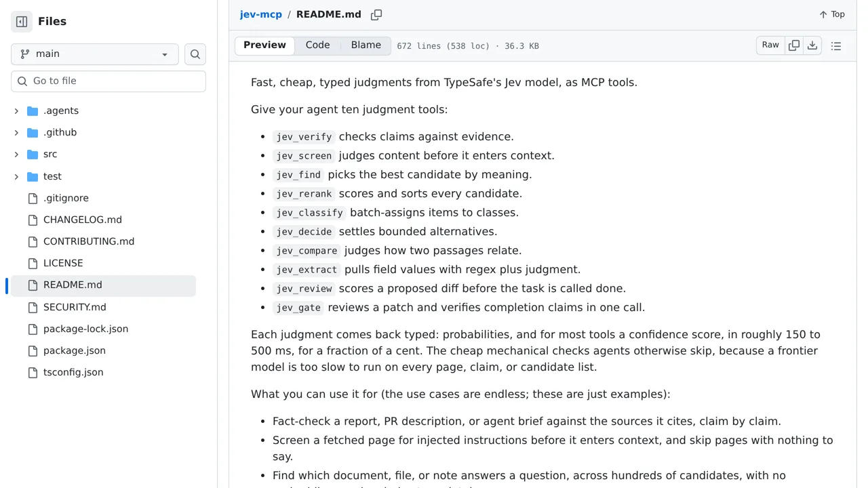
Task: Click the jev_screen code label
Action: click(304, 156)
